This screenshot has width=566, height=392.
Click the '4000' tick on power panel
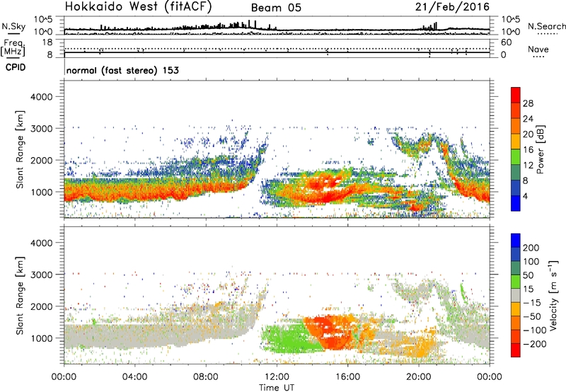(x=41, y=97)
